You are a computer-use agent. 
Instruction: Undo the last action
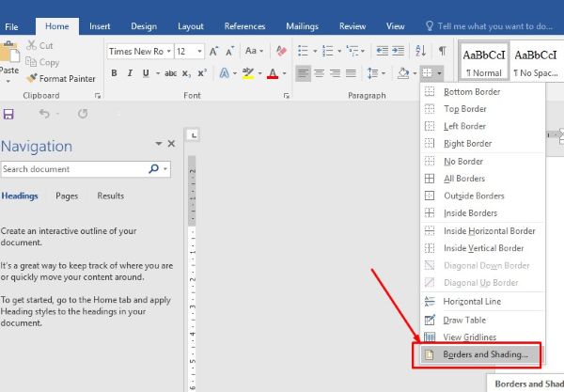tap(44, 114)
